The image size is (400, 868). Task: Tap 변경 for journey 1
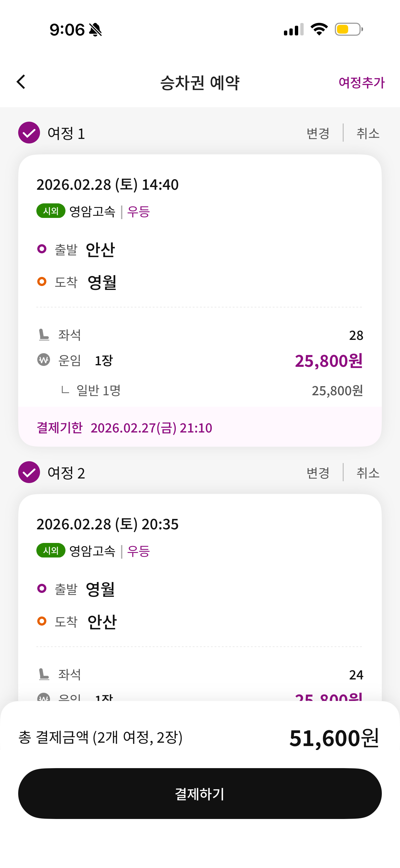click(318, 133)
